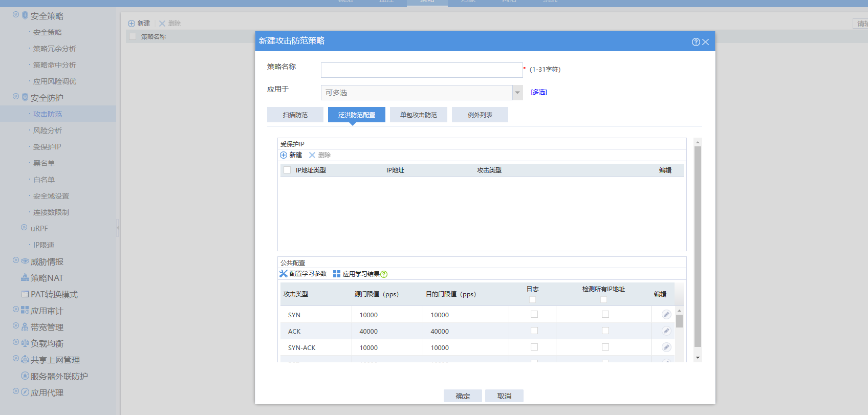The height and width of the screenshot is (415, 868).
Task: Toggle the 检测所有IP地址 header checkbox
Action: 604,300
